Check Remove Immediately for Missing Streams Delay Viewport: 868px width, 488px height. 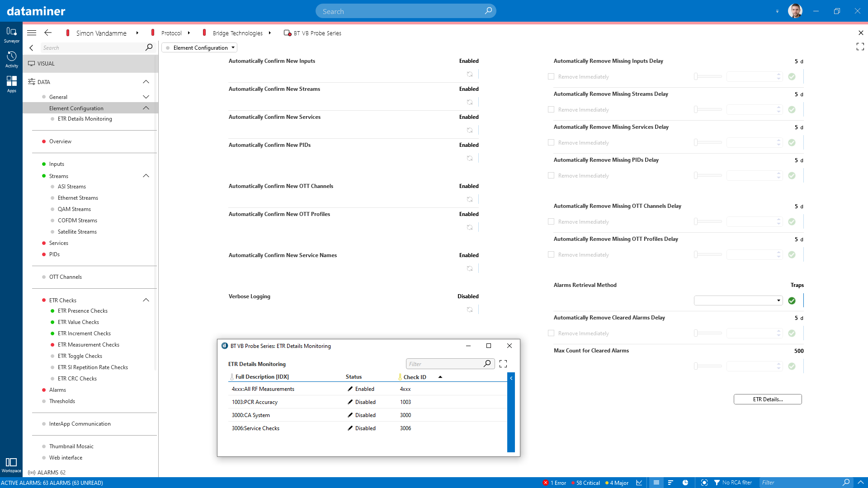coord(551,109)
